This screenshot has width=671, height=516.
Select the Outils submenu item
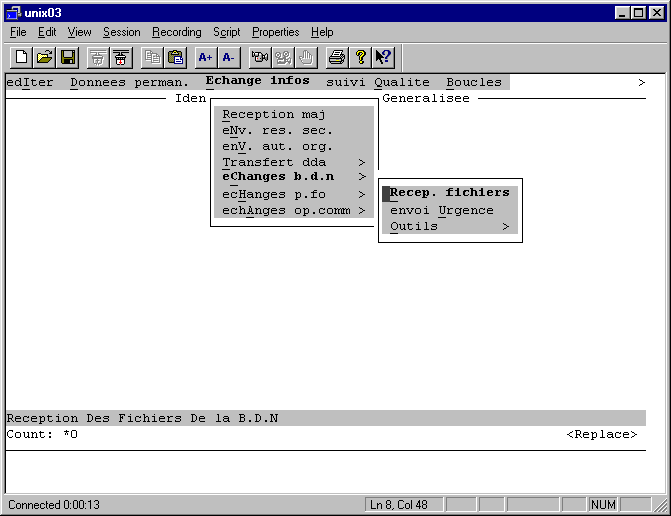coord(450,226)
